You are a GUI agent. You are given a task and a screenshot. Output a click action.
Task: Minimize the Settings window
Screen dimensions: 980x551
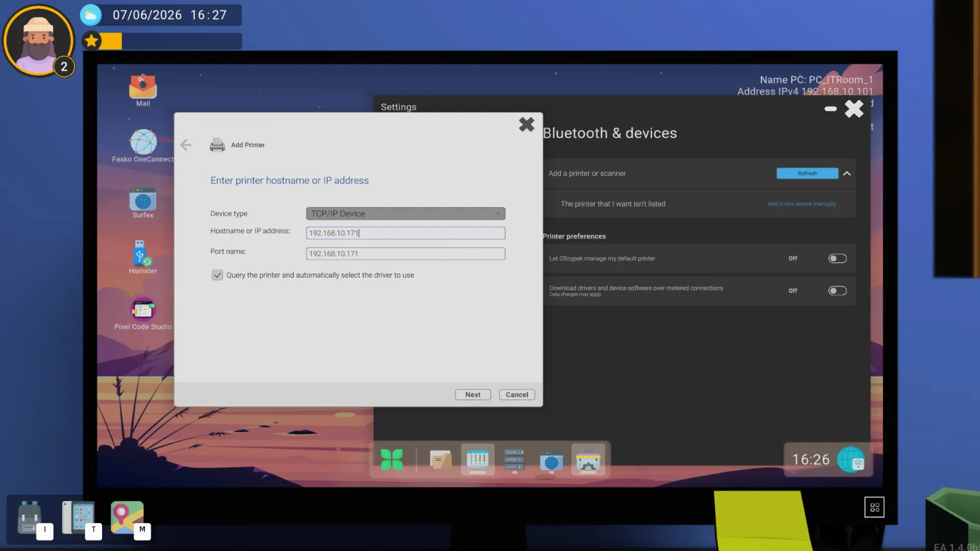point(830,109)
